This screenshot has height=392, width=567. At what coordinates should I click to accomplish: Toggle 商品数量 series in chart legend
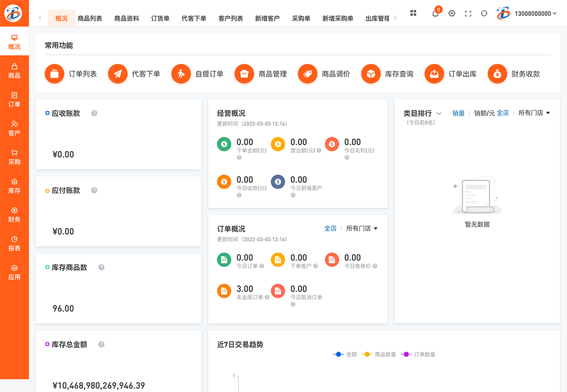[379, 354]
